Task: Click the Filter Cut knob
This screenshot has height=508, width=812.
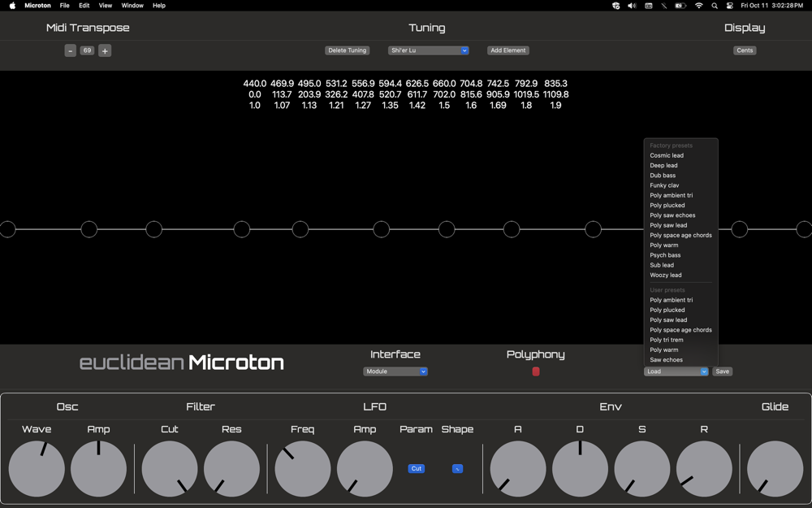Action: (170, 469)
